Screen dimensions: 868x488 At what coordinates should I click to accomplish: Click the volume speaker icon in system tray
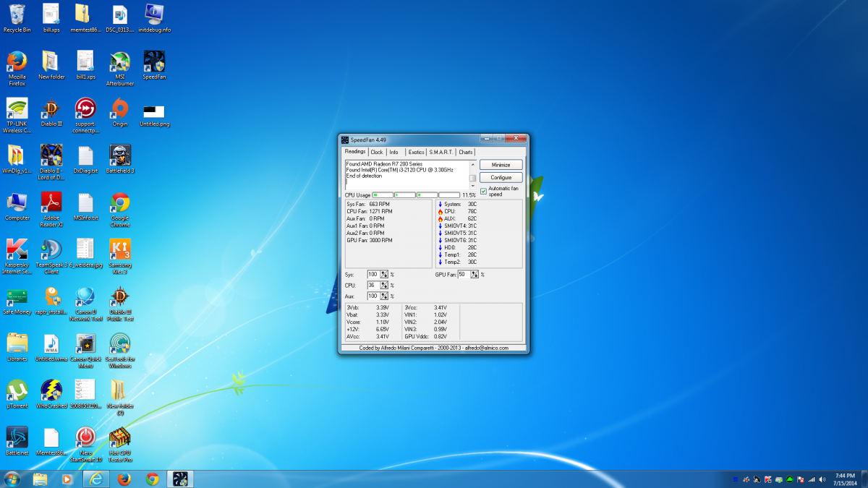tap(822, 479)
